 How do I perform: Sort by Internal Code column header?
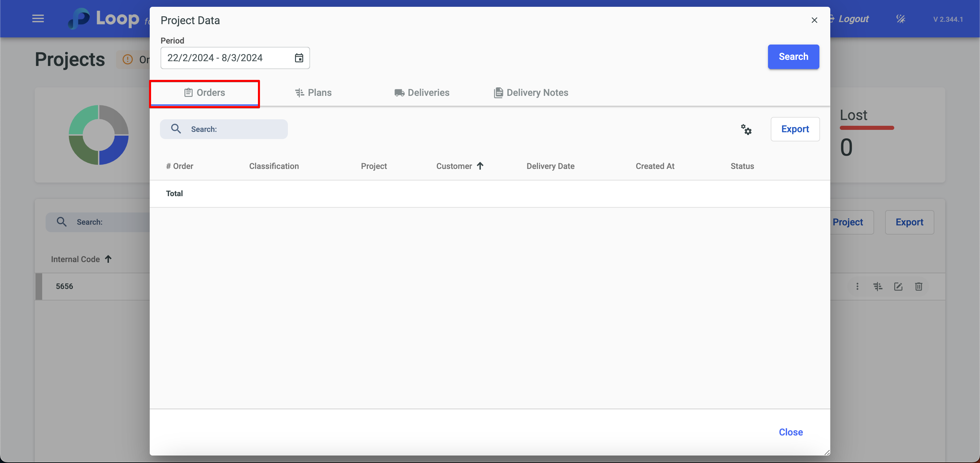75,259
